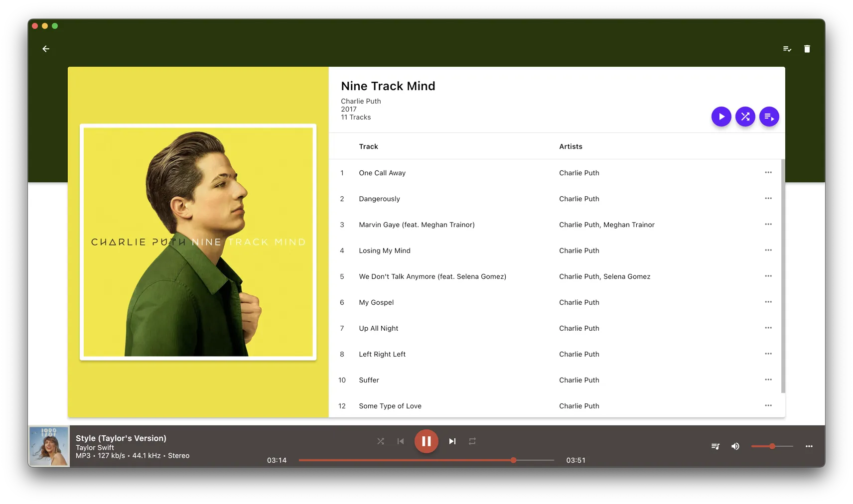Shuffle play the album tracks
The image size is (853, 504).
pyautogui.click(x=745, y=117)
